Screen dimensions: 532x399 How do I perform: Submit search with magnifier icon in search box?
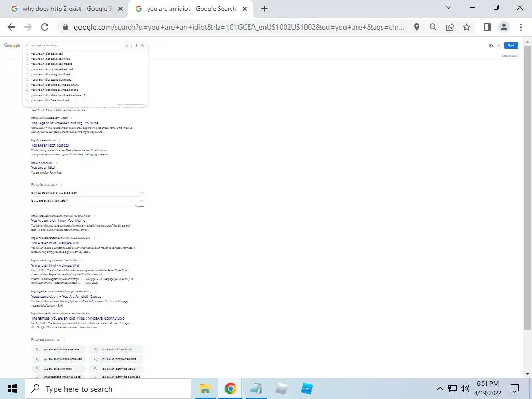143,46
